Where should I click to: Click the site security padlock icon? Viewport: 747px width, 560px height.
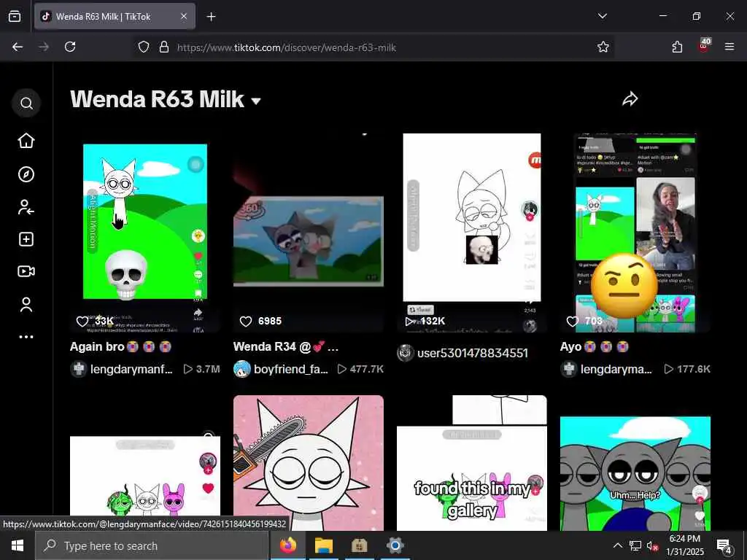point(164,47)
